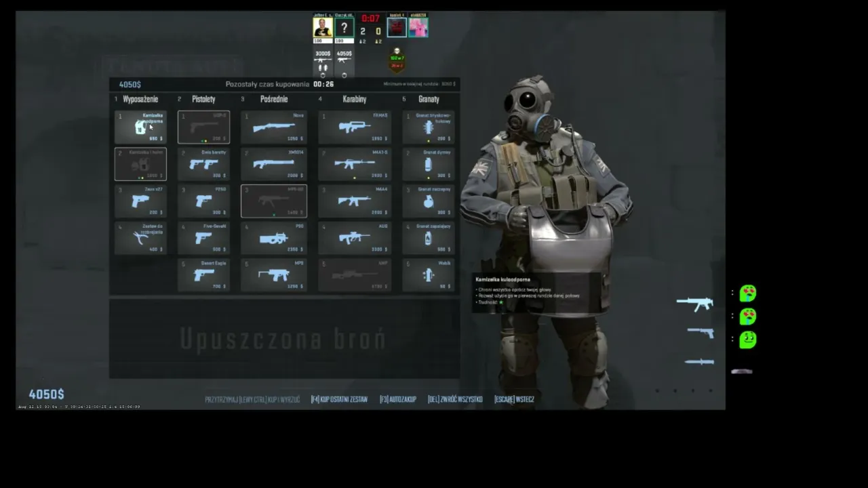
Task: Buy the Zeus x27 taser
Action: (140, 201)
